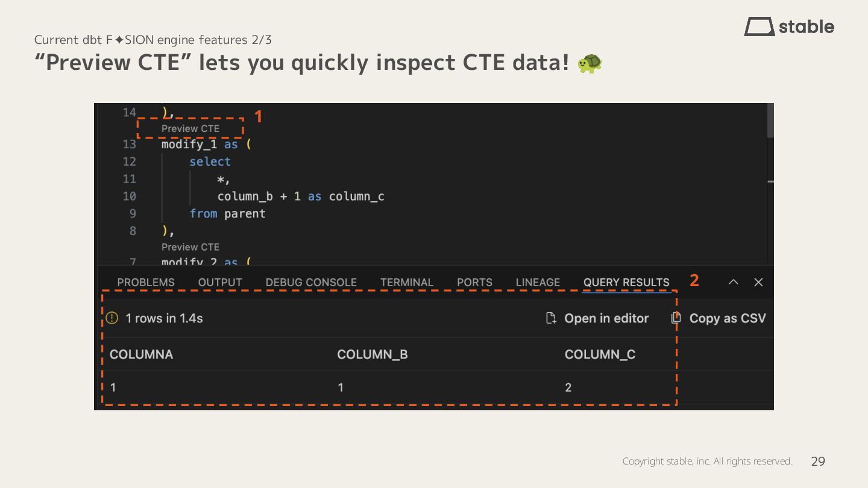Switch to the OUTPUT tab
Image resolution: width=868 pixels, height=488 pixels.
pyautogui.click(x=220, y=283)
